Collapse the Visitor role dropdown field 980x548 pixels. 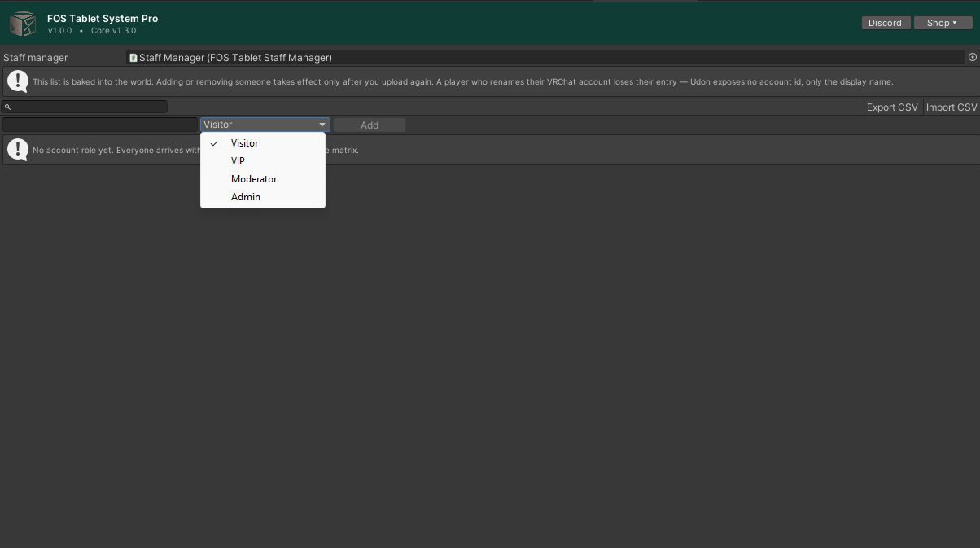pos(265,125)
